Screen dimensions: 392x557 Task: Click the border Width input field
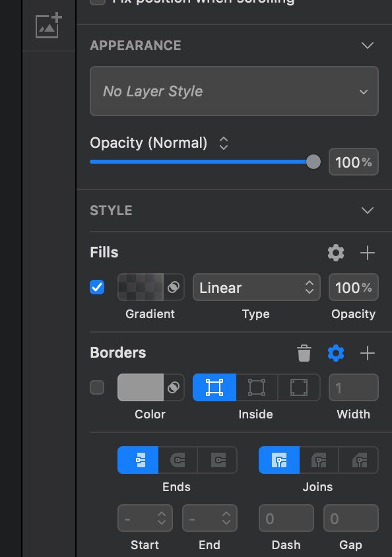pyautogui.click(x=353, y=387)
